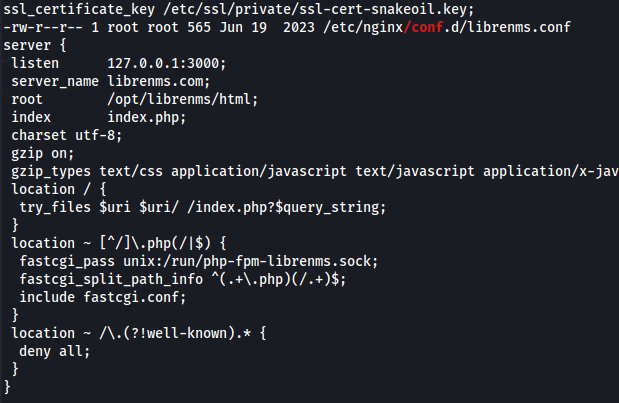
Task: Click the gzip_types directive word
Action: pos(51,171)
